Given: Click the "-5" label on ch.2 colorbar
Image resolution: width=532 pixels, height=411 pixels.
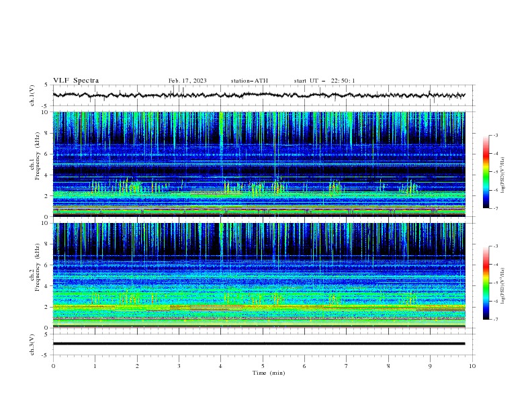Looking at the screenshot, I should click(496, 283).
